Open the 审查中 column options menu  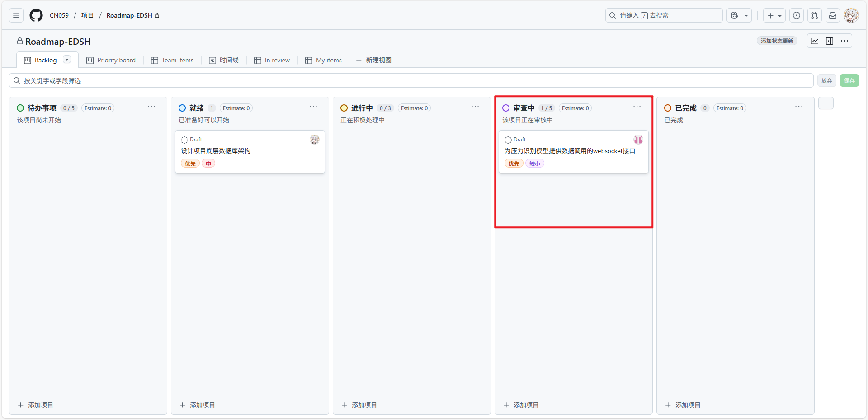(637, 107)
